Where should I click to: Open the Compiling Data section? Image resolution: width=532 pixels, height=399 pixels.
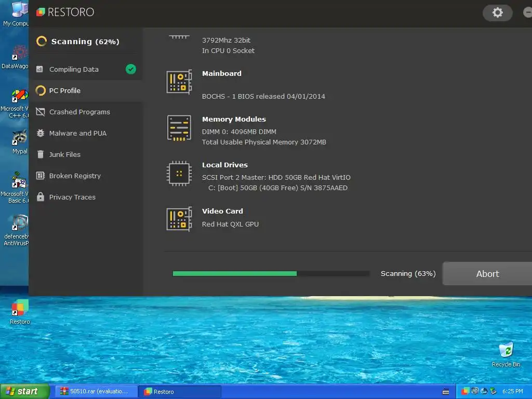pyautogui.click(x=86, y=69)
